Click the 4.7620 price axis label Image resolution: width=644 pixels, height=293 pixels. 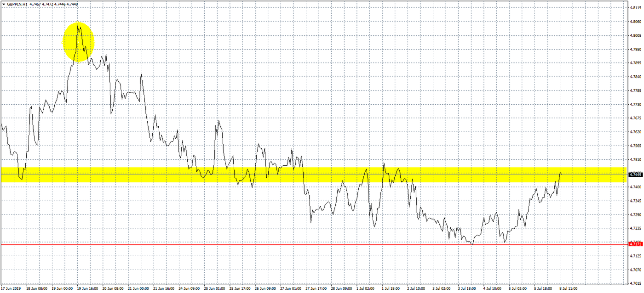point(637,132)
